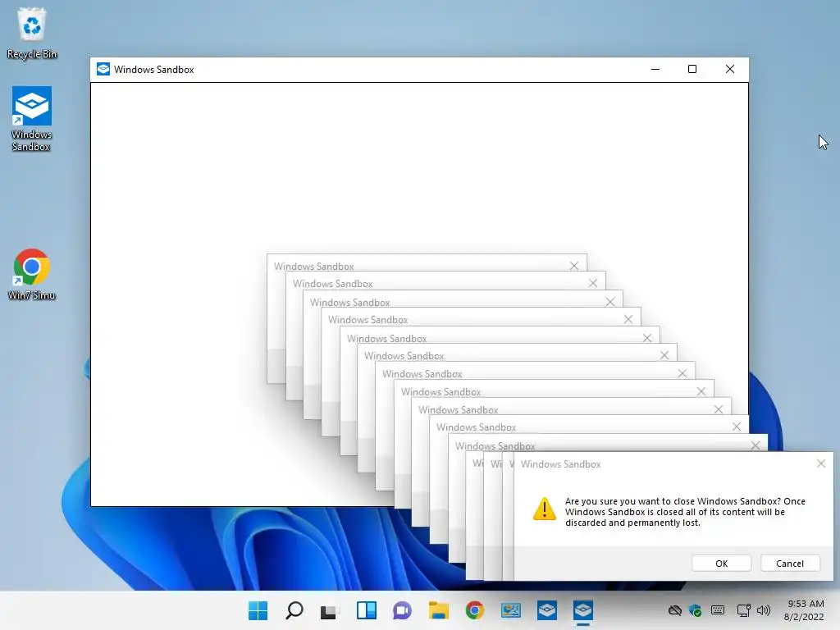Image resolution: width=840 pixels, height=630 pixels.
Task: Open File Explorer from the taskbar
Action: 438,610
